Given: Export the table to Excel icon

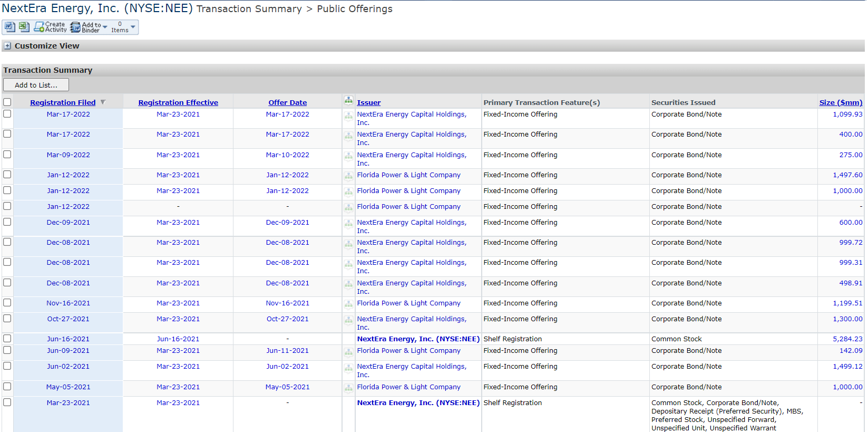Looking at the screenshot, I should point(24,27).
